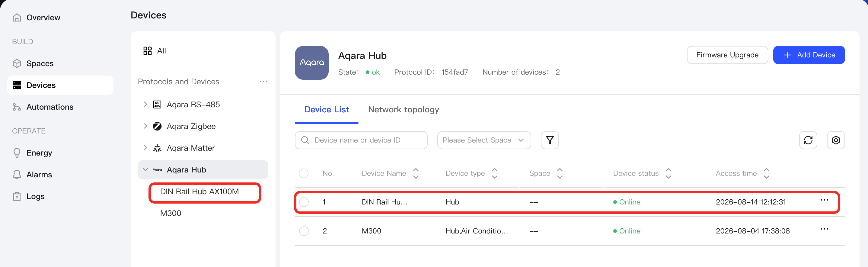Select the All devices grid icon
Screen dimensions: 868x267
coord(148,50)
